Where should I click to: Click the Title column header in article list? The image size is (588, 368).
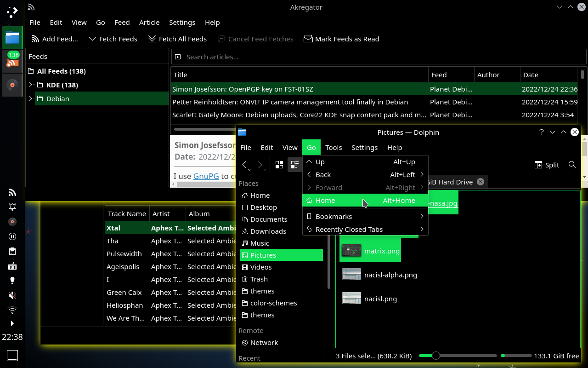click(299, 75)
